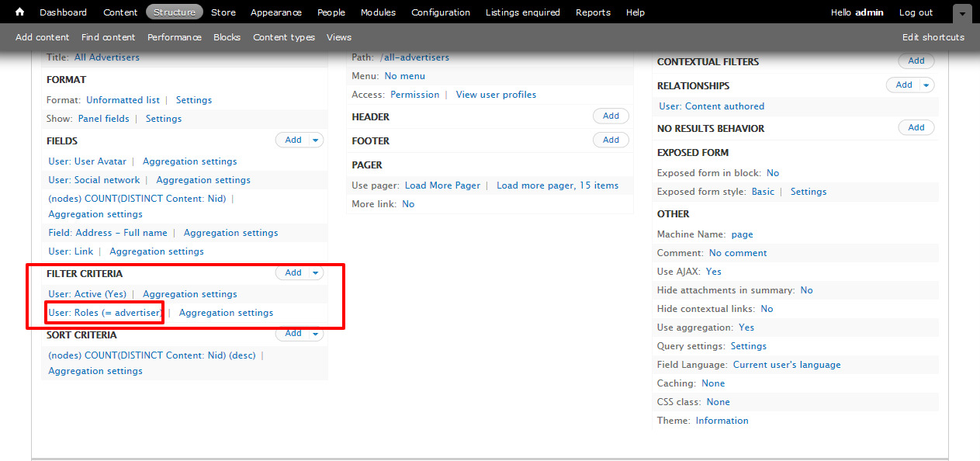Image resolution: width=980 pixels, height=461 pixels.
Task: Add a No Results Behavior item
Action: tap(916, 128)
